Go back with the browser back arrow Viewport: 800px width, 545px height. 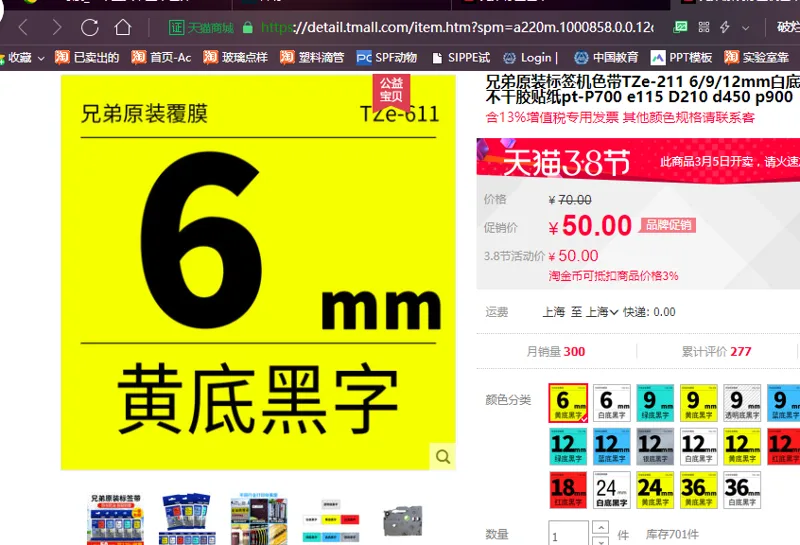pyautogui.click(x=23, y=27)
